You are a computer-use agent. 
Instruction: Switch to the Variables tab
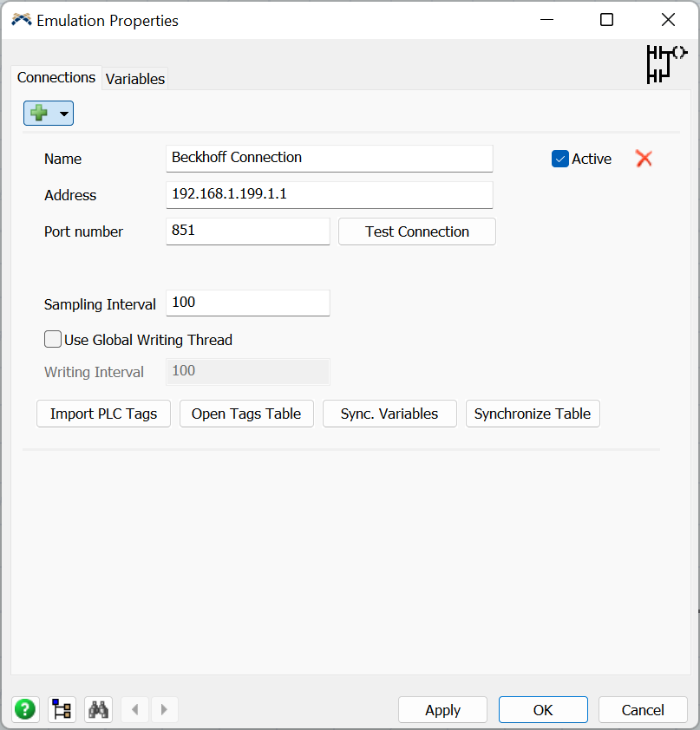[x=134, y=79]
